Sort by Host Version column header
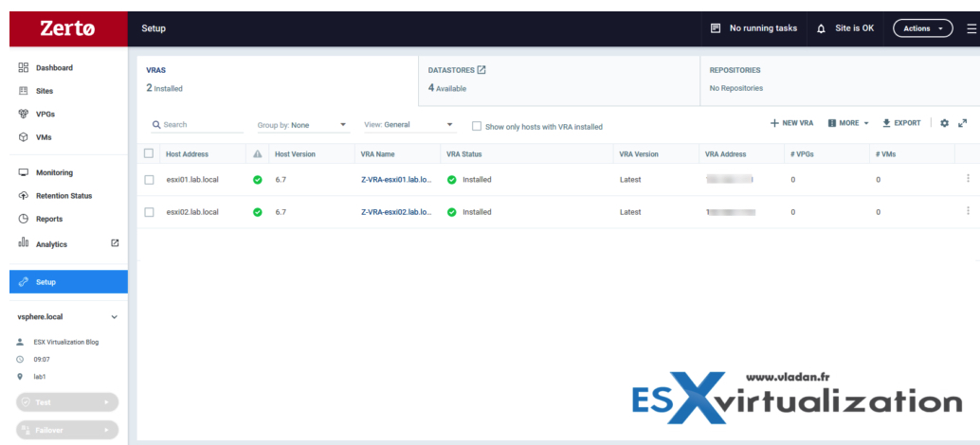The height and width of the screenshot is (445, 980). (x=295, y=154)
